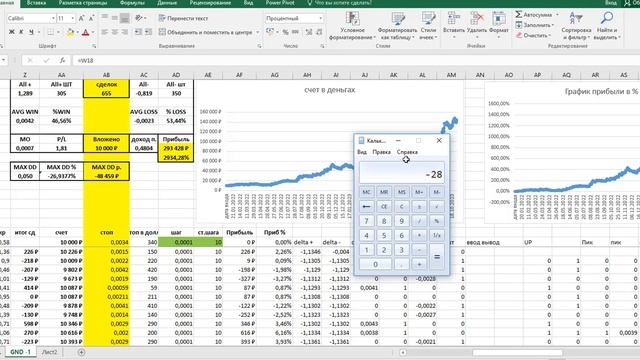Viewport: 640px width, 360px height.
Task: Open calculator Правка menu
Action: pyautogui.click(x=381, y=152)
